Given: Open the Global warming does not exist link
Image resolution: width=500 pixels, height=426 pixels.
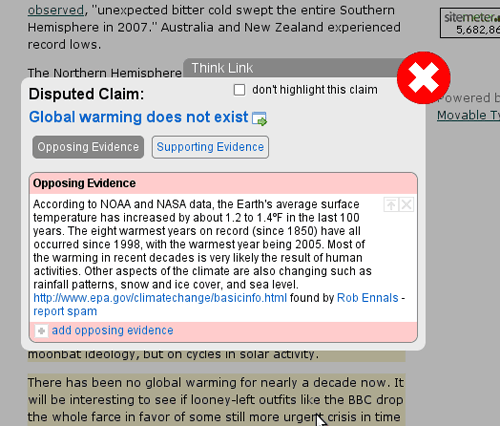Looking at the screenshot, I should (138, 117).
